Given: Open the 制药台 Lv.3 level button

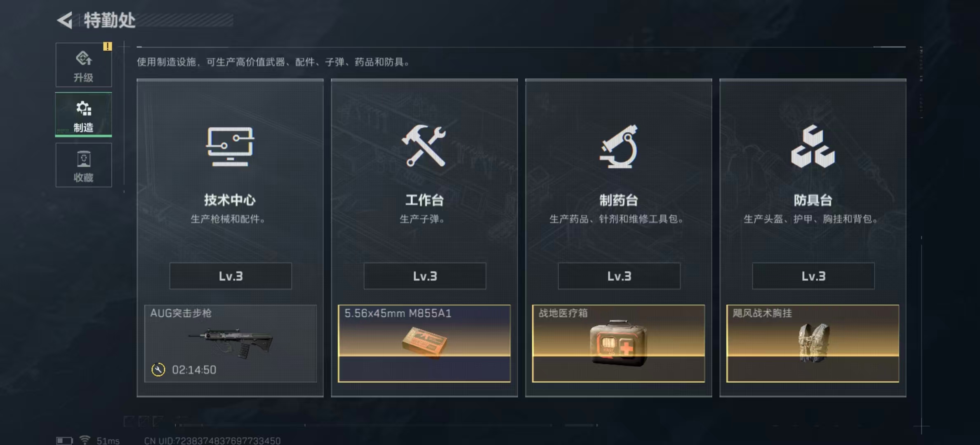Looking at the screenshot, I should 619,276.
